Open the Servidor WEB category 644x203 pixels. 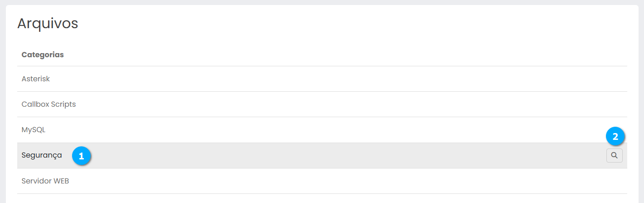pyautogui.click(x=45, y=181)
